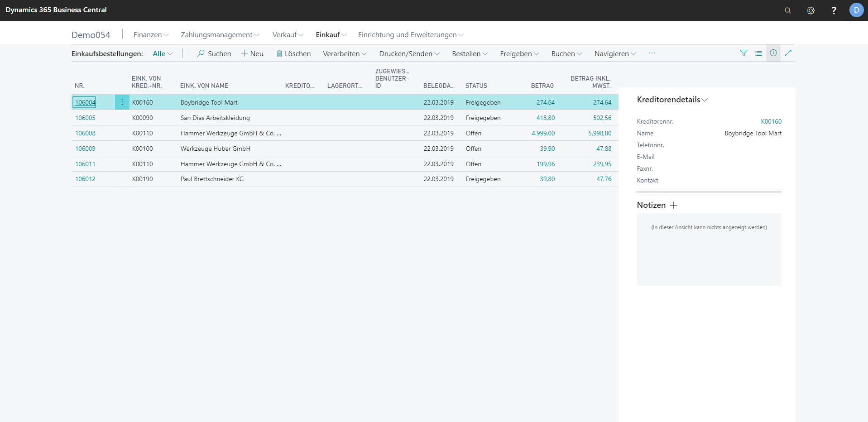Viewport: 868px width, 422px height.
Task: Toggle the filter pane funnel icon
Action: click(743, 53)
